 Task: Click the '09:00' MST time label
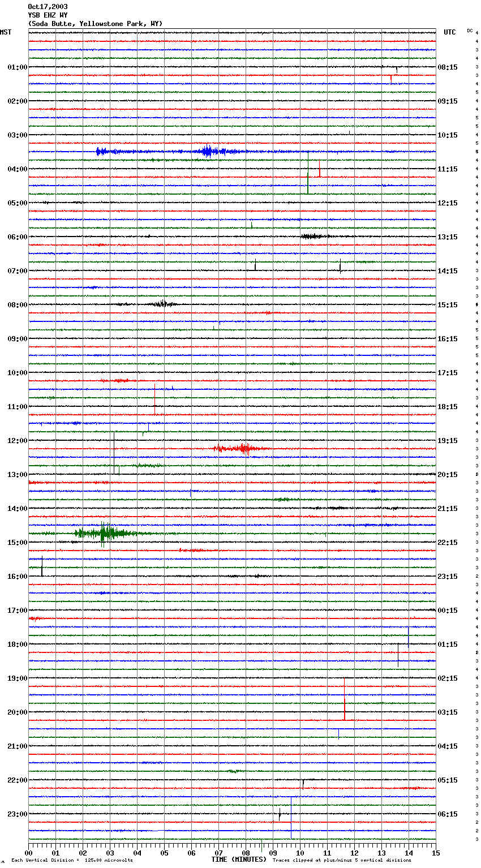tap(18, 339)
